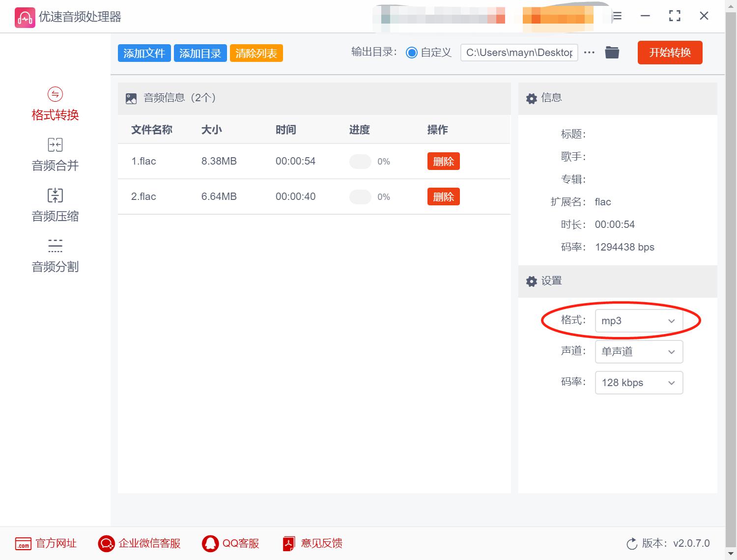This screenshot has height=560, width=737.
Task: Click the gear icon beside 设置
Action: coord(531,281)
